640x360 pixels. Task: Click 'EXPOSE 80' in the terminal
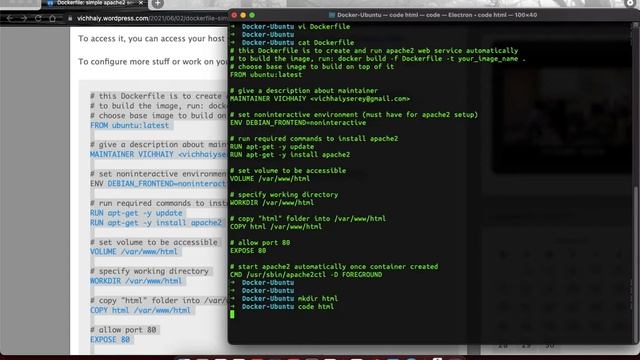point(248,251)
